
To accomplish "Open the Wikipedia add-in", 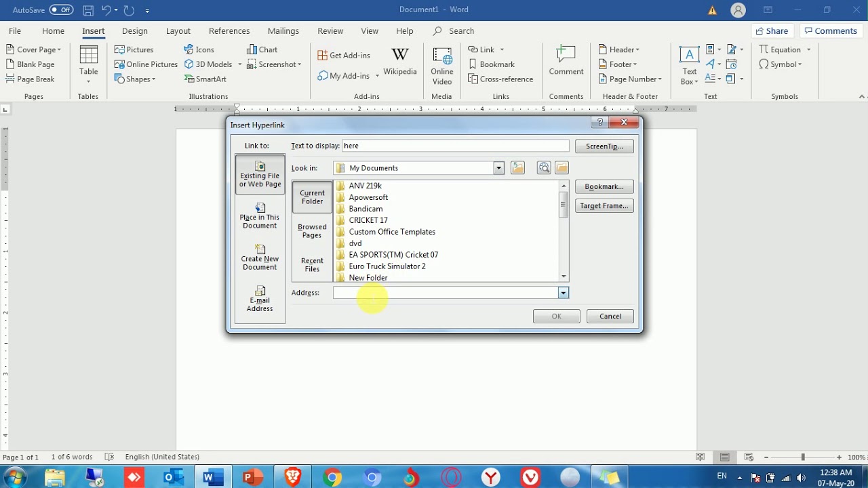I will pyautogui.click(x=400, y=62).
